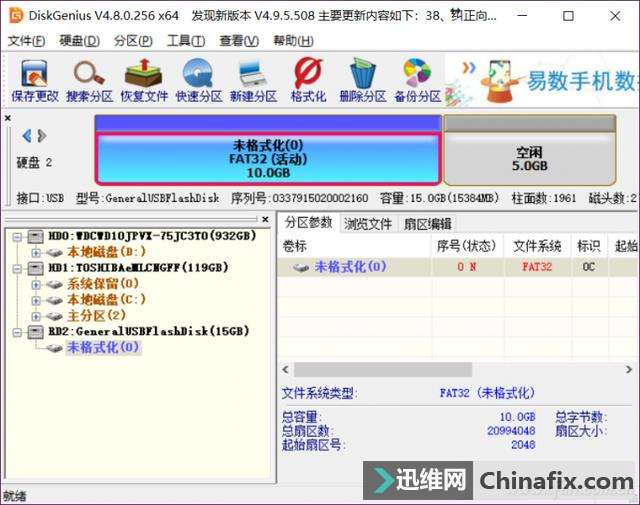640x505 pixels.
Task: Launch the 恢复文件 (Recover files) tool
Action: click(x=144, y=80)
